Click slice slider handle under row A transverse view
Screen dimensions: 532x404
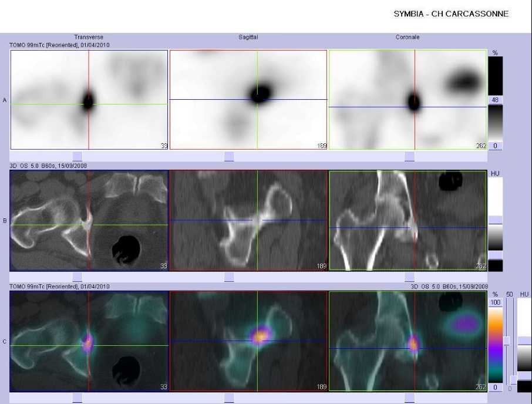click(x=78, y=156)
